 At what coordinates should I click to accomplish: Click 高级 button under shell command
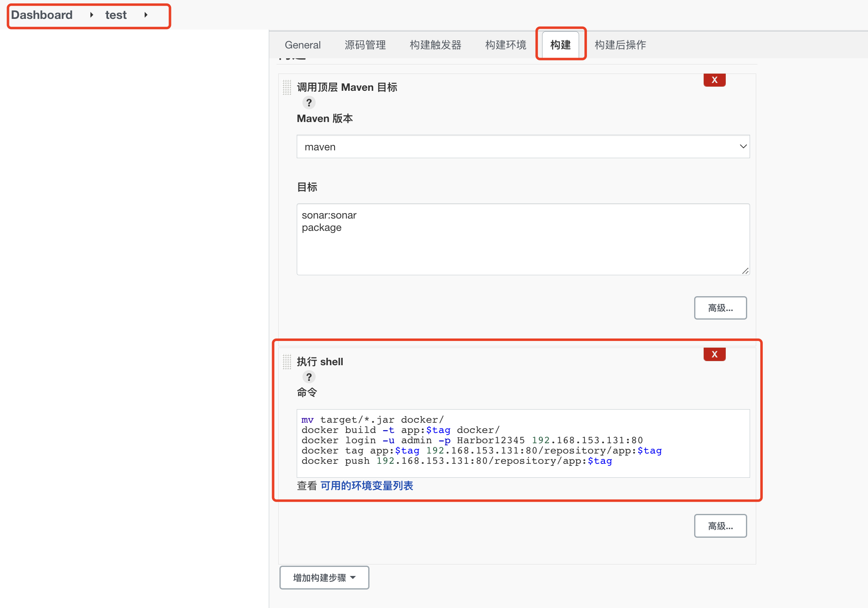coord(720,526)
